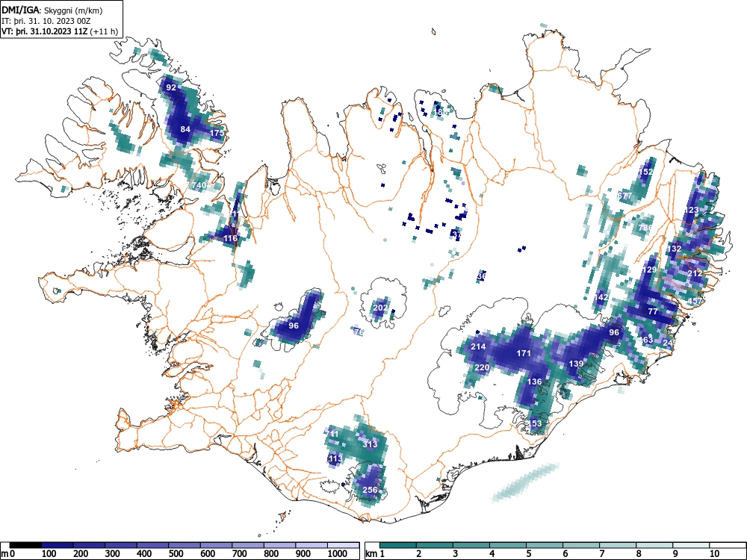
Task: Click the visibility value "220" on the map
Action: coord(482,367)
